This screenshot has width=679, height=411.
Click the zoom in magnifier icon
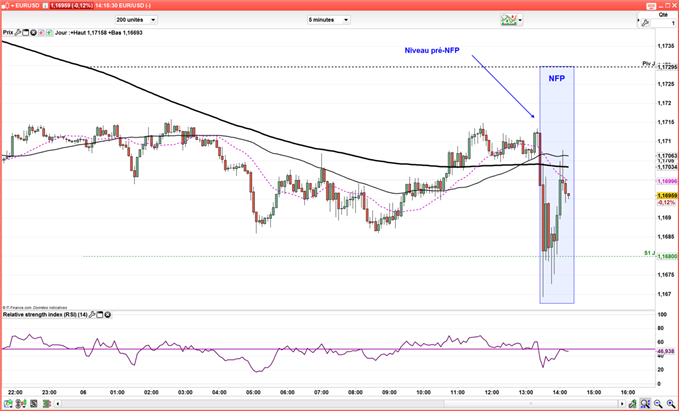click(670, 404)
